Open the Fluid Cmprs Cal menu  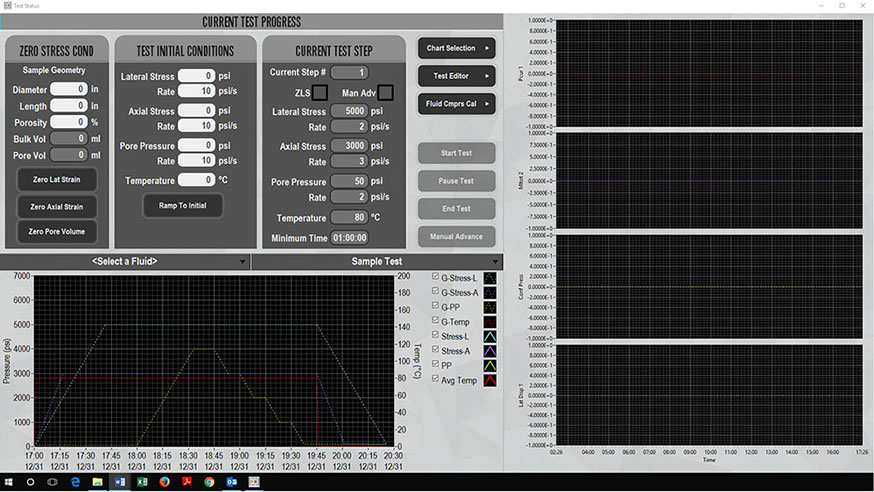457,103
